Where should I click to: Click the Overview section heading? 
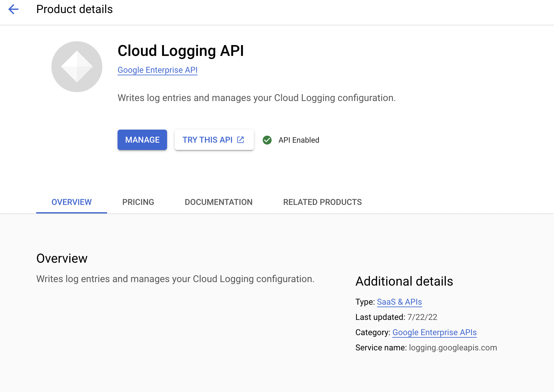pos(62,259)
